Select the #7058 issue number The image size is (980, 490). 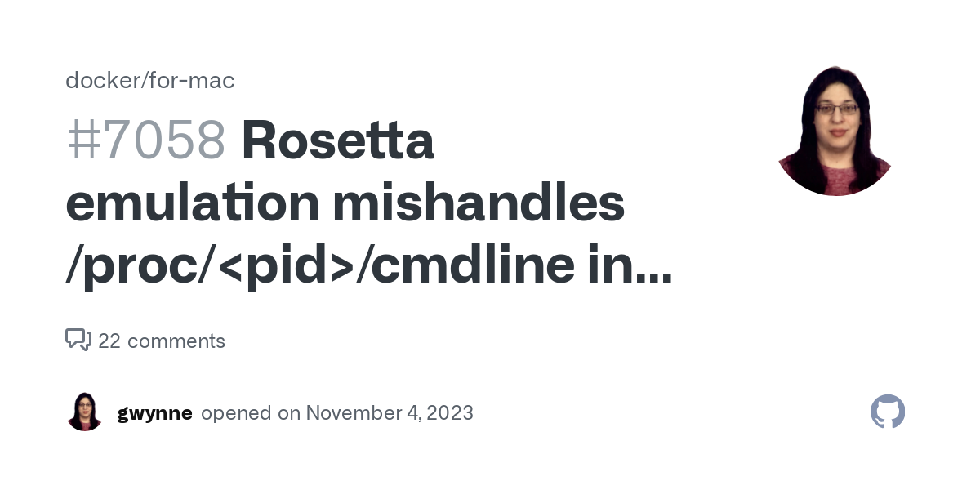(x=145, y=140)
